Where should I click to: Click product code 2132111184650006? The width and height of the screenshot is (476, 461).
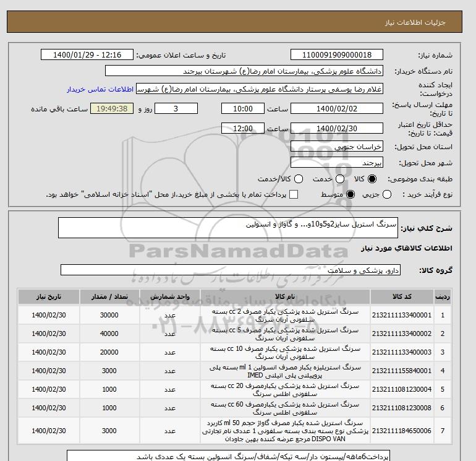tap(402, 431)
